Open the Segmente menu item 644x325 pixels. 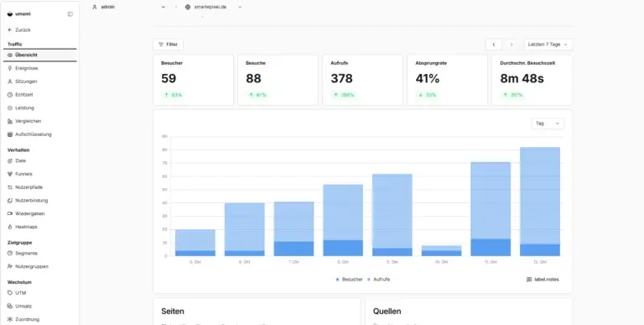[40, 254]
